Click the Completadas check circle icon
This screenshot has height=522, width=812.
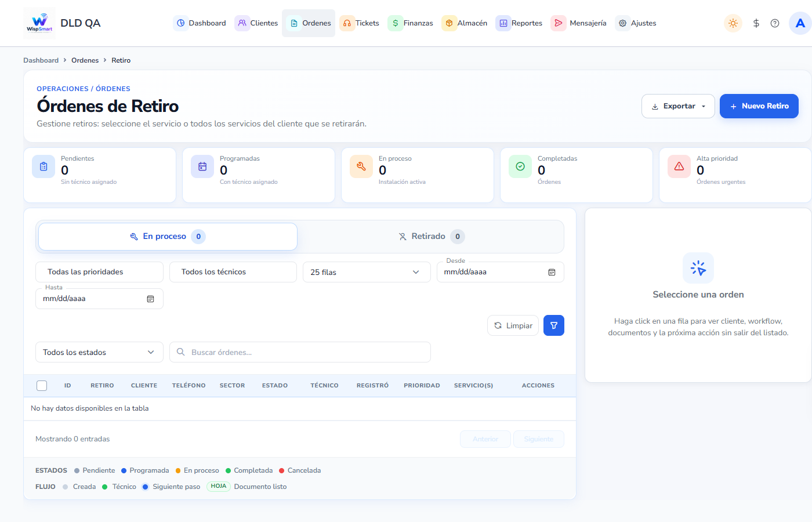tap(520, 166)
